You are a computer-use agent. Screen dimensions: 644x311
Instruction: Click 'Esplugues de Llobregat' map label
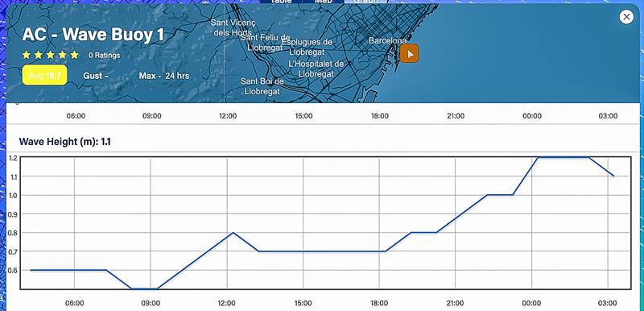click(x=307, y=47)
